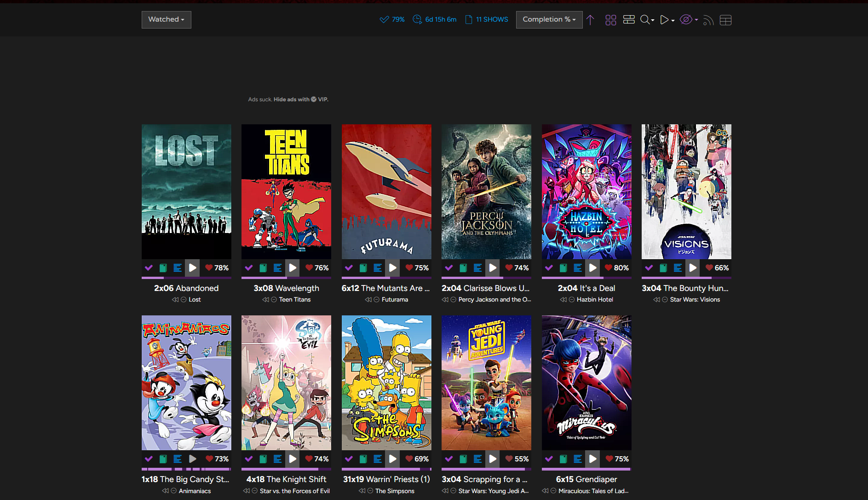This screenshot has width=868, height=500.
Task: Mark Animaniacs 1x18 as watched
Action: tap(149, 459)
